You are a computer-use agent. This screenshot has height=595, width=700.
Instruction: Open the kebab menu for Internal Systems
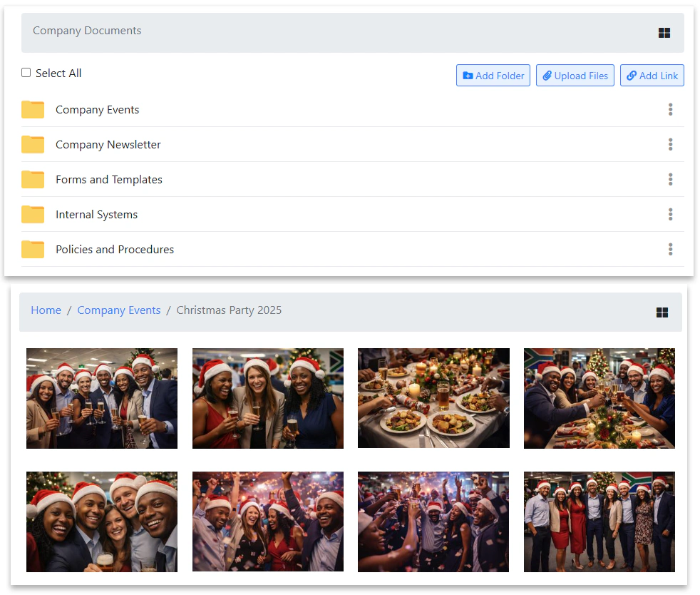[x=670, y=215]
